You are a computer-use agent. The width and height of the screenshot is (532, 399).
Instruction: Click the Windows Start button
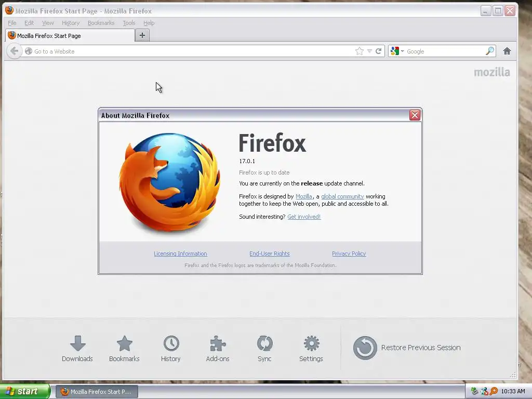click(x=25, y=391)
